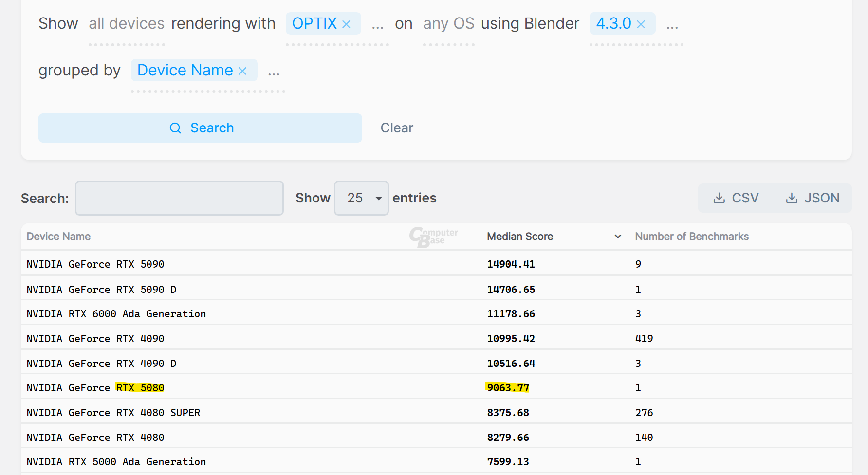
Task: Click median score 14904.41
Action: pos(511,264)
